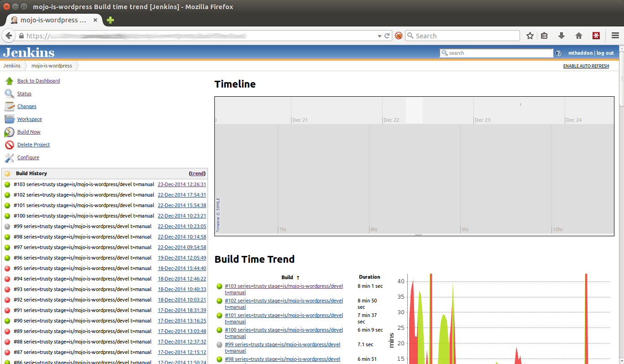Click the red status ball for build #95 in history
Viewport: 624px width, 364px height.
7,269
